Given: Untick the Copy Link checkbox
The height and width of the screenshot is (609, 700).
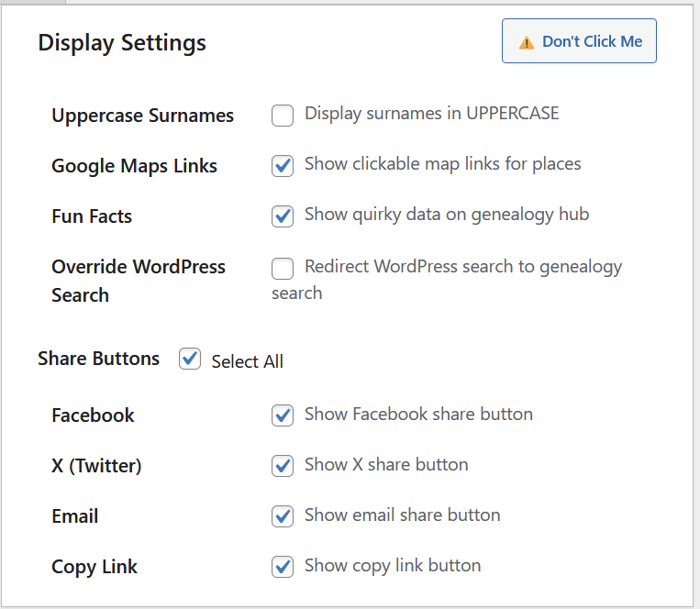Looking at the screenshot, I should click(283, 567).
